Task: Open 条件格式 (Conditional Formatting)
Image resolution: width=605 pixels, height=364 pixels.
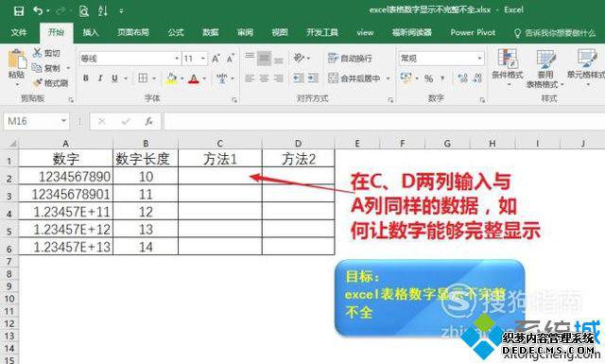Action: [508, 68]
